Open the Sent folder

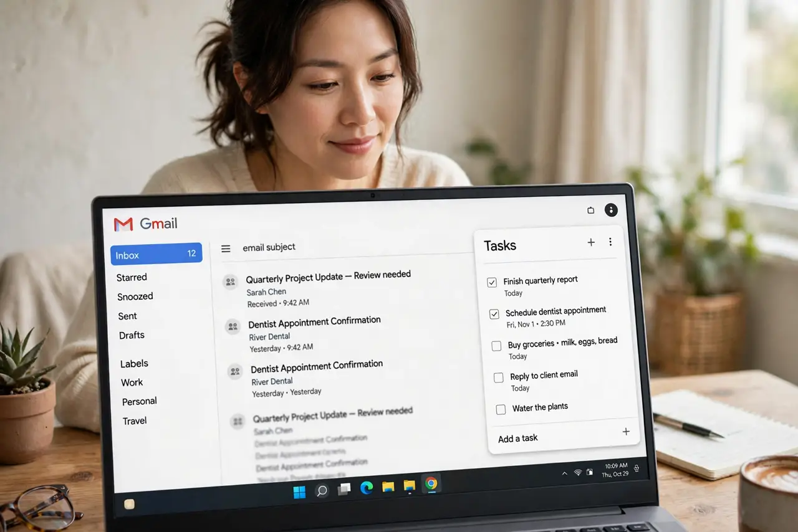point(128,316)
